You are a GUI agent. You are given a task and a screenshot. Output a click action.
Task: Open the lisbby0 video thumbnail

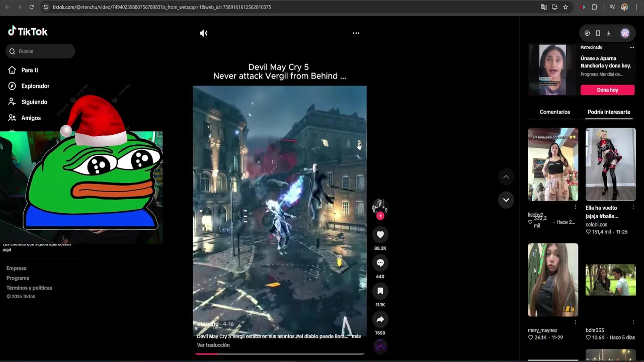[553, 164]
